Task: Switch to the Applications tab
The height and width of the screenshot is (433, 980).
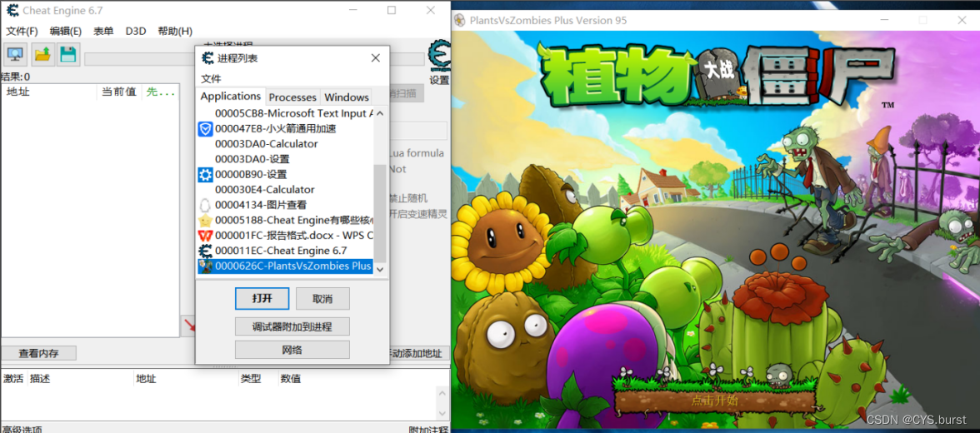Action: pos(231,97)
